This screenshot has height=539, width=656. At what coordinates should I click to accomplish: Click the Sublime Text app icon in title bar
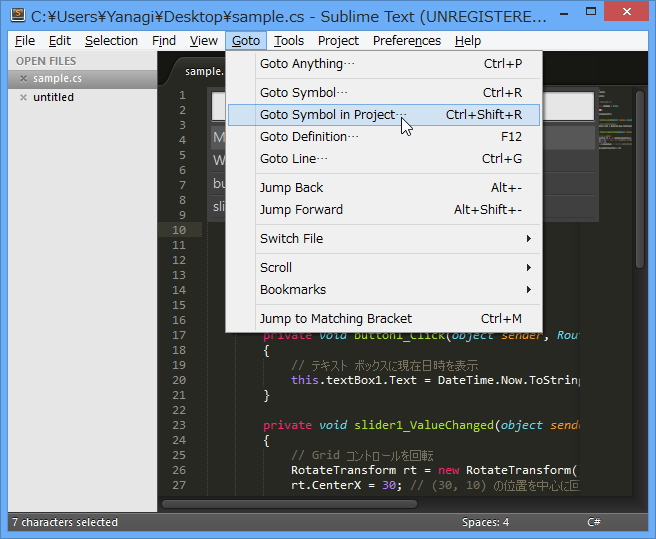tap(18, 14)
